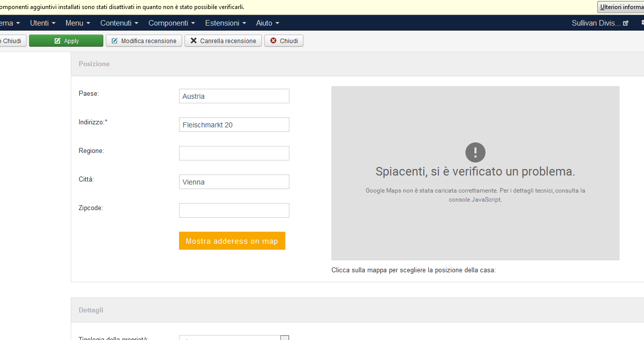This screenshot has width=644, height=340.
Task: Expand the Menu dropdown in the navbar
Action: 78,23
